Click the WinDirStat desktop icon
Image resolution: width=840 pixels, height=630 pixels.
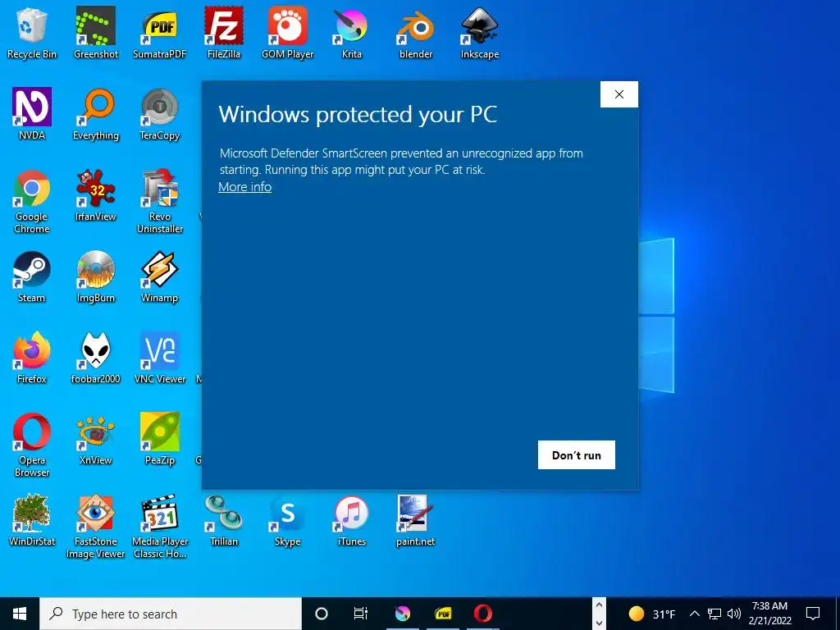click(x=32, y=520)
